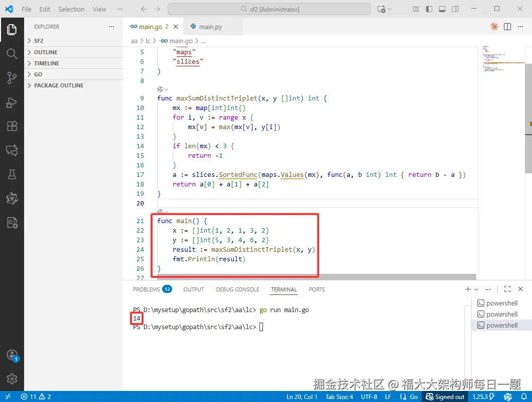The width and height of the screenshot is (532, 402).
Task: Switch to the PROBLEMS panel tab
Action: click(x=153, y=289)
